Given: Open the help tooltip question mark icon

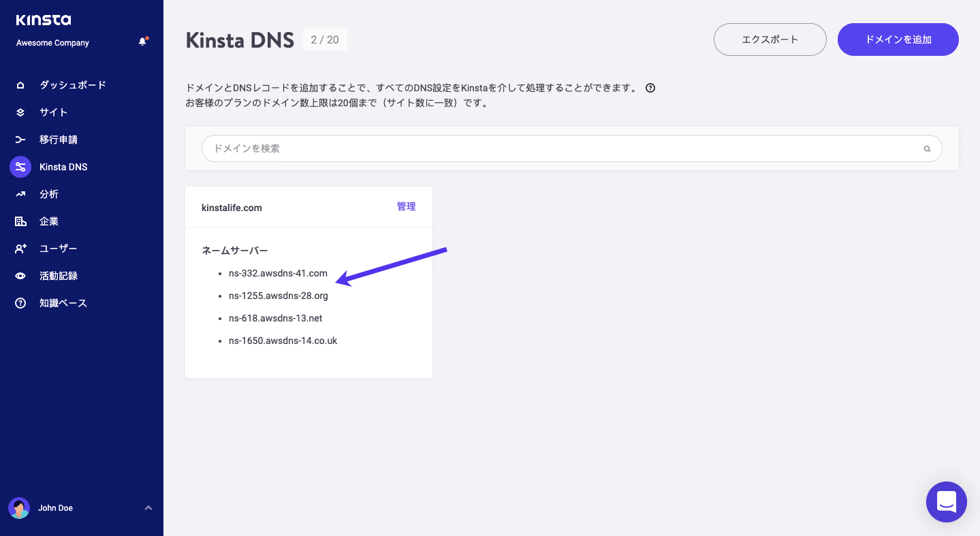Looking at the screenshot, I should click(x=650, y=87).
